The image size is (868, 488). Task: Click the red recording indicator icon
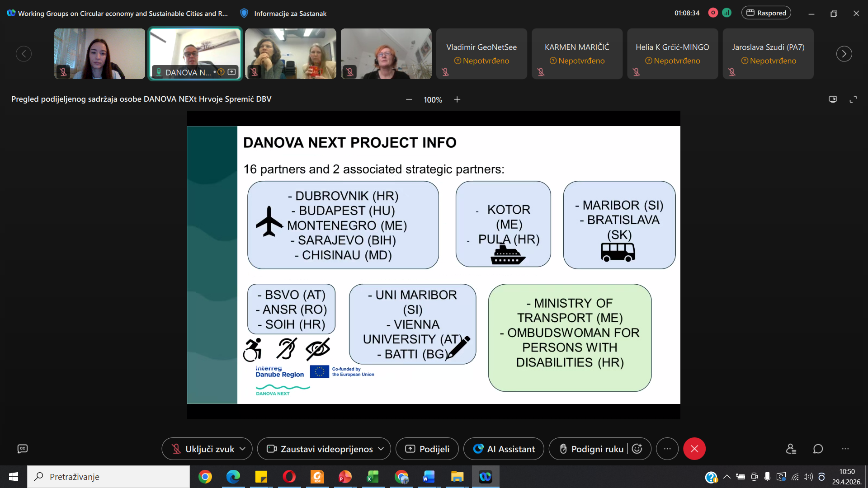(713, 13)
